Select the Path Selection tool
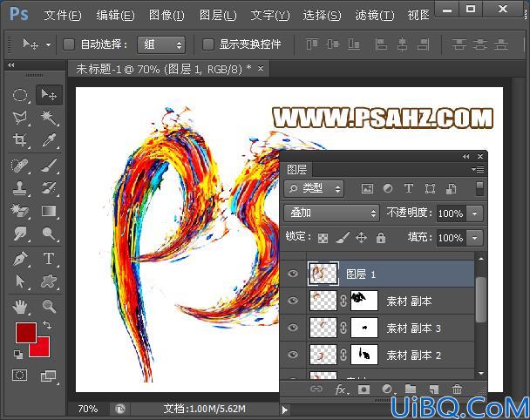This screenshot has height=420, width=530. coord(20,281)
